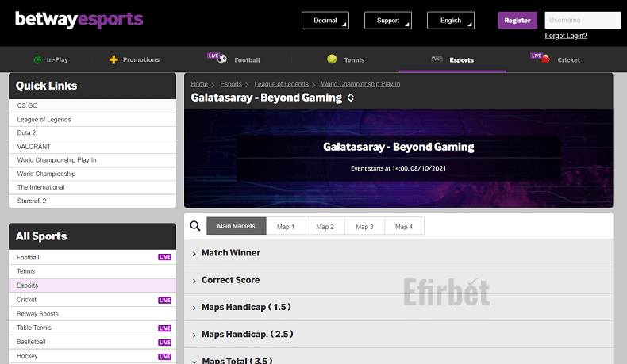
Task: Click the betway esports logo
Action: (79, 20)
